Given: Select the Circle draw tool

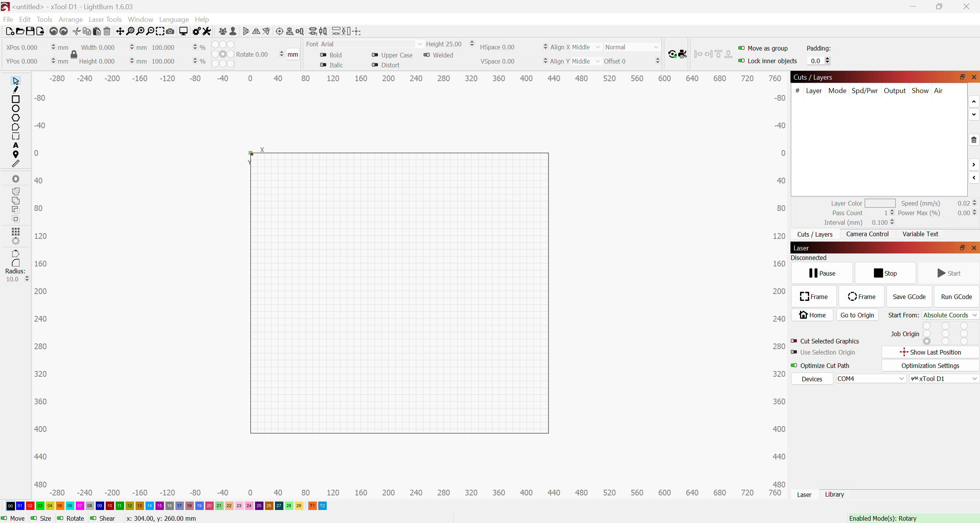Looking at the screenshot, I should [16, 108].
